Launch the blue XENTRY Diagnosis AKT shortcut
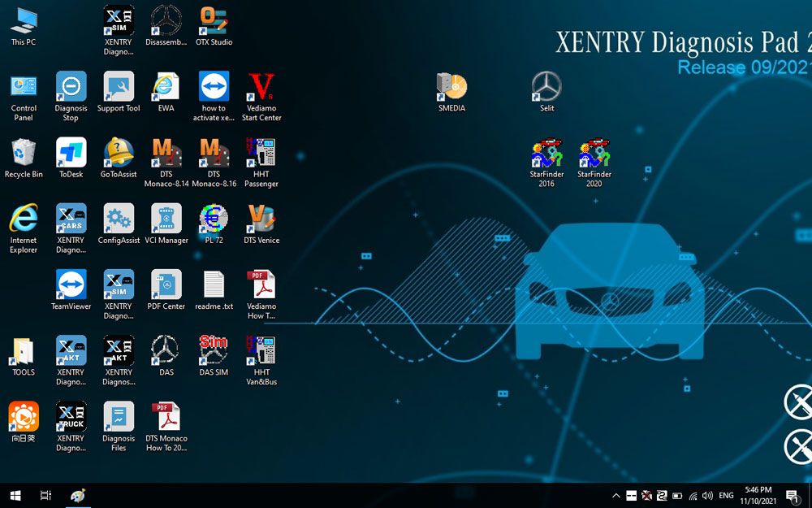Viewport: 812px width, 508px height. [71, 361]
